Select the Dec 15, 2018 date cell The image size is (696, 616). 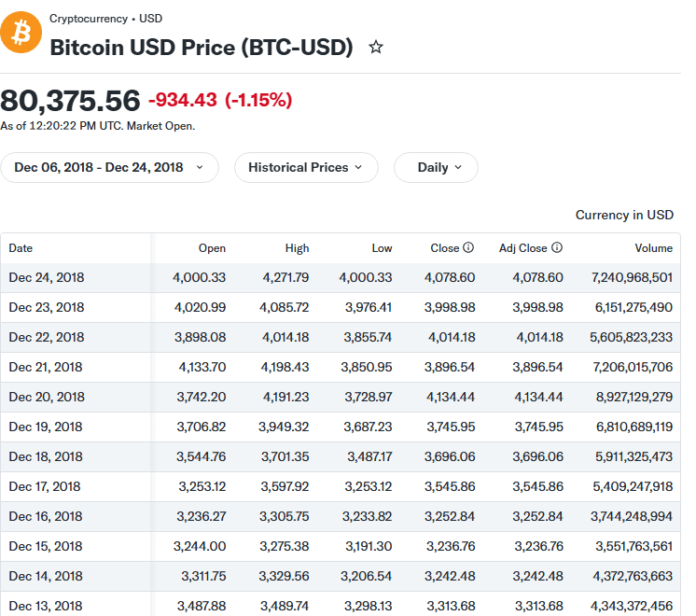coord(46,546)
